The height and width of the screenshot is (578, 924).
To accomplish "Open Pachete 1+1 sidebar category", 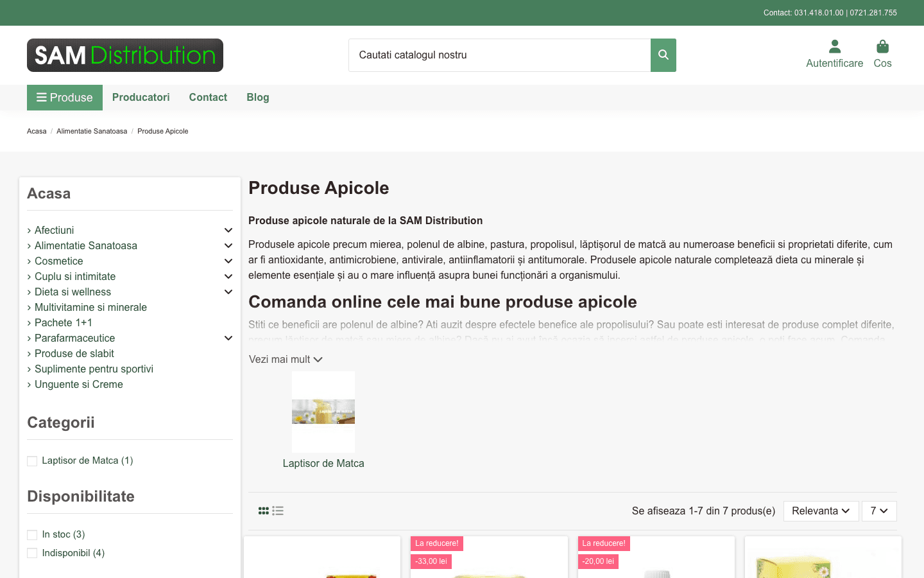I will (64, 322).
